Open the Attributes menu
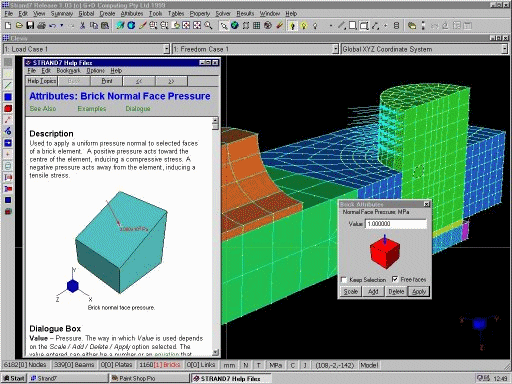Viewport: 512px width, 384px height. click(132, 14)
